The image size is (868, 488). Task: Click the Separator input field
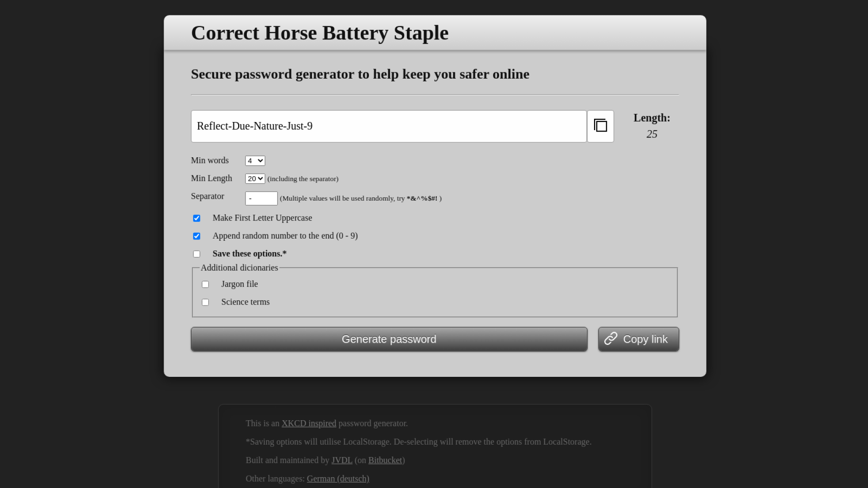261,198
